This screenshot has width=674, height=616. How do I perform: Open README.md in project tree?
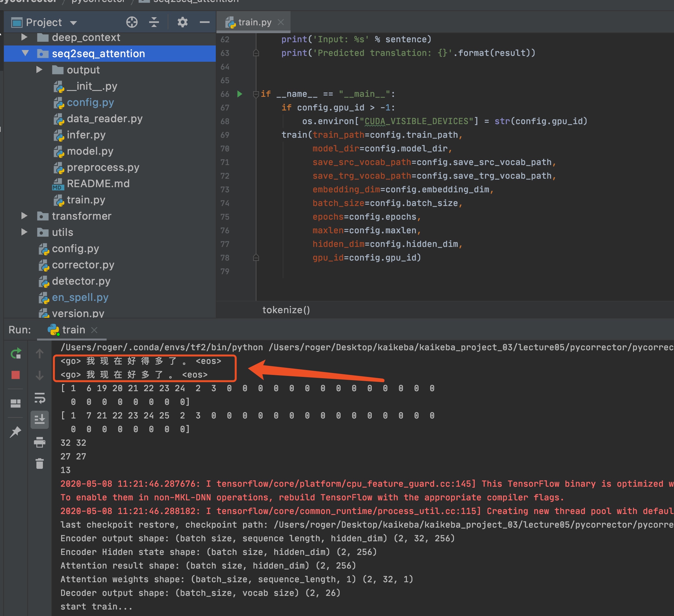click(98, 184)
